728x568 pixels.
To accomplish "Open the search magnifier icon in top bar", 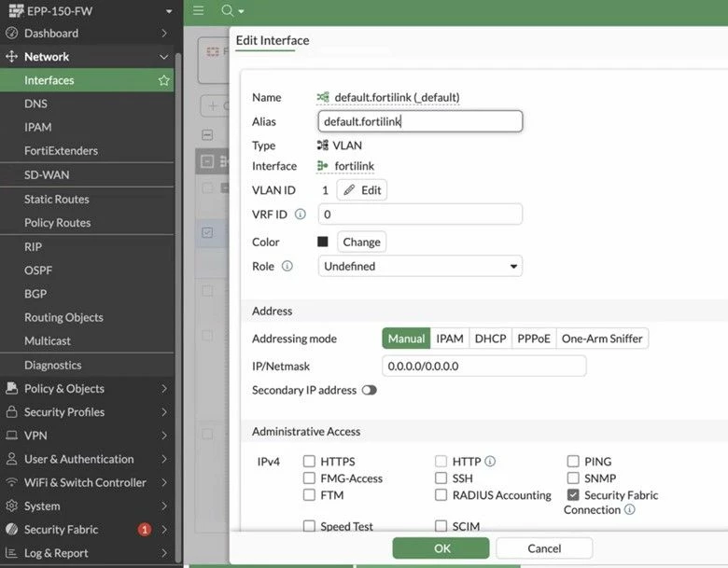I will click(227, 10).
